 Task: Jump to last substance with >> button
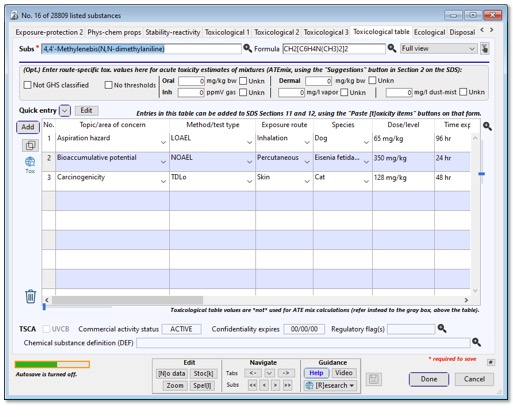coord(287,385)
